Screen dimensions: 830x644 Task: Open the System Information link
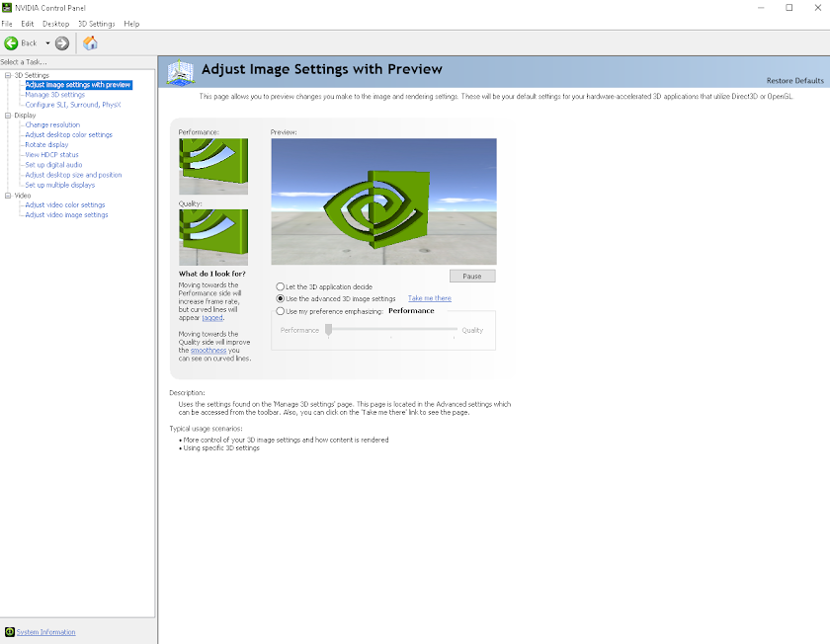(x=45, y=632)
